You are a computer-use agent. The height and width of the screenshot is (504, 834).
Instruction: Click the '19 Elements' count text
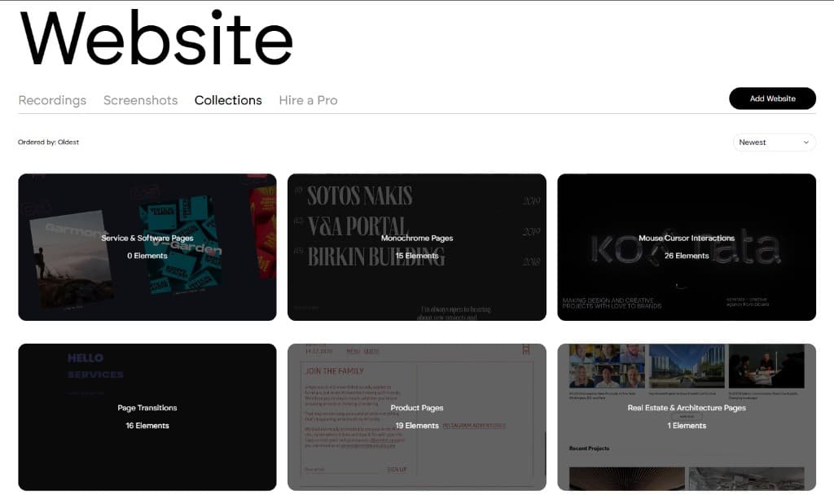click(417, 426)
